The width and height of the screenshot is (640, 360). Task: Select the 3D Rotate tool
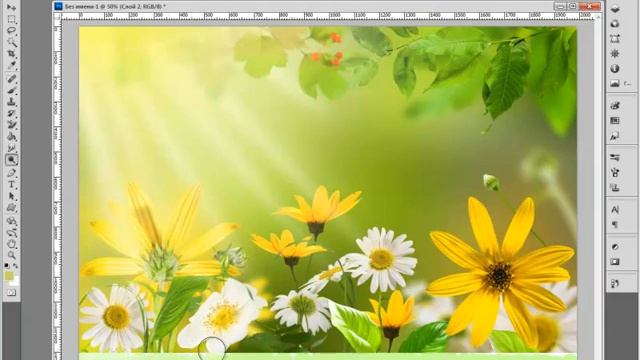(x=11, y=221)
